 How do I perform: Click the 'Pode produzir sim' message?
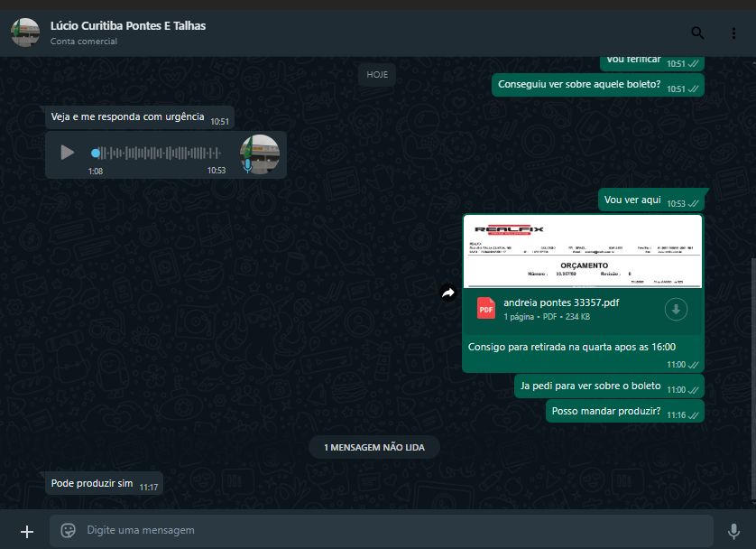[x=92, y=483]
